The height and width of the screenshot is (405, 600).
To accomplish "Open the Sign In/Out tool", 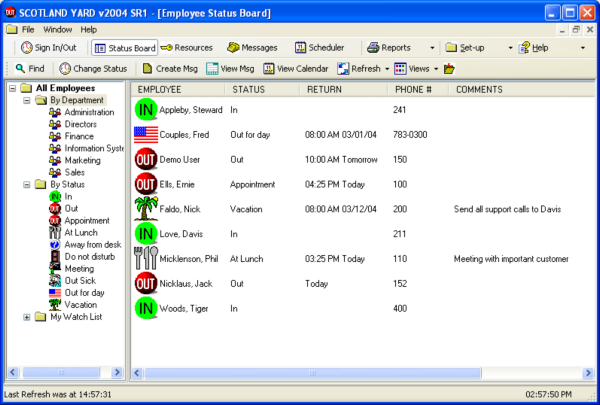I will (x=49, y=47).
